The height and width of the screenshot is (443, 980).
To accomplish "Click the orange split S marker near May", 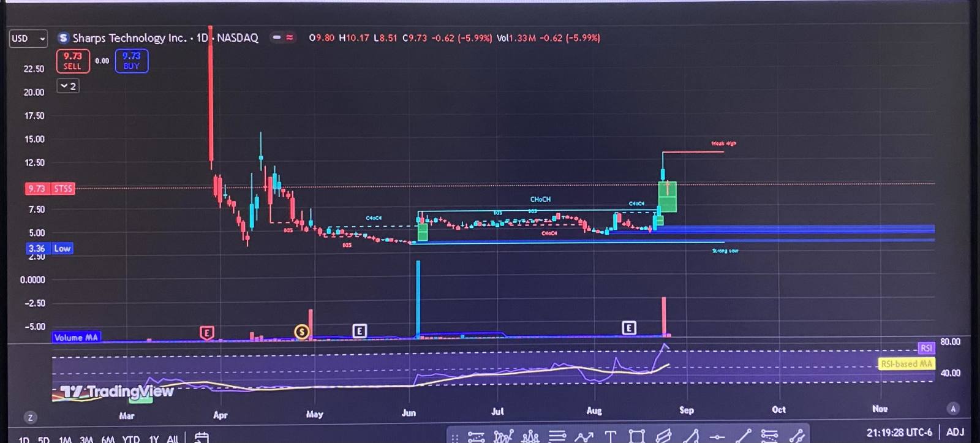I will 301,332.
